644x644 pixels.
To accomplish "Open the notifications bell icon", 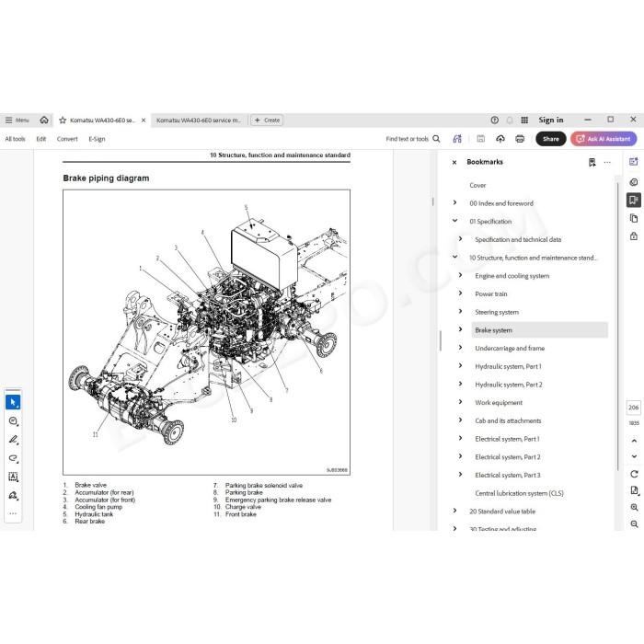I will point(510,121).
